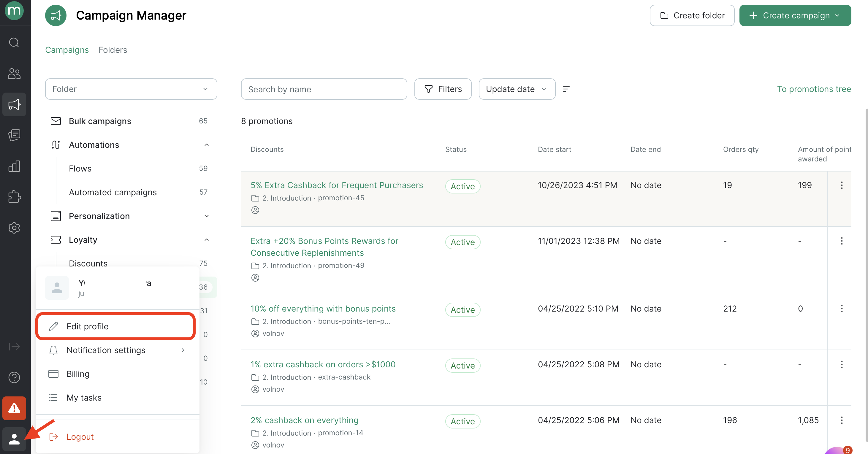Click the Orders qty column header
Screen dimensions: 868x454
(x=741, y=149)
